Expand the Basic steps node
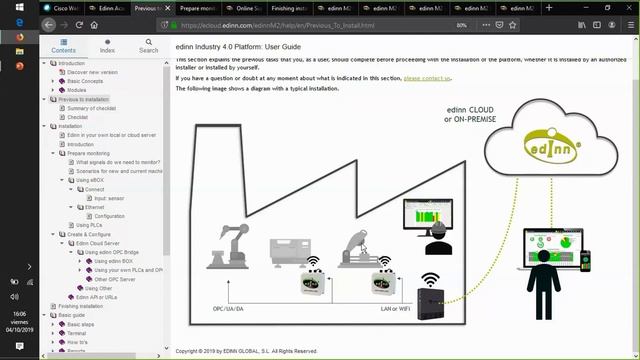Screen dimensions: 640x360 coord(53,324)
